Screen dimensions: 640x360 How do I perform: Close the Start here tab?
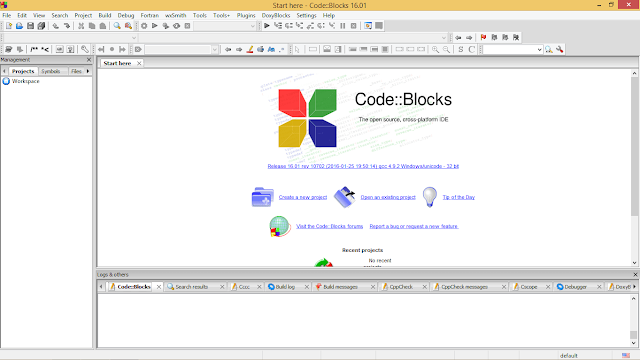coord(139,63)
